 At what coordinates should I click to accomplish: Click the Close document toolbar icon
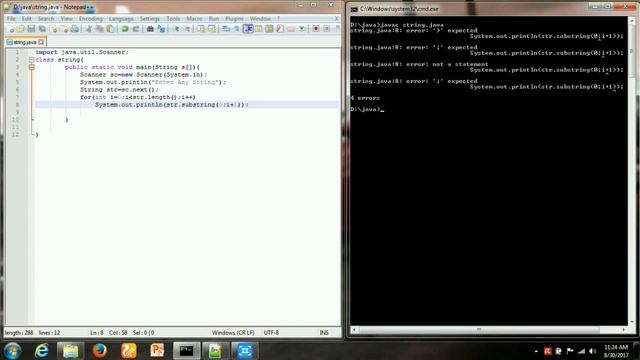click(x=53, y=29)
